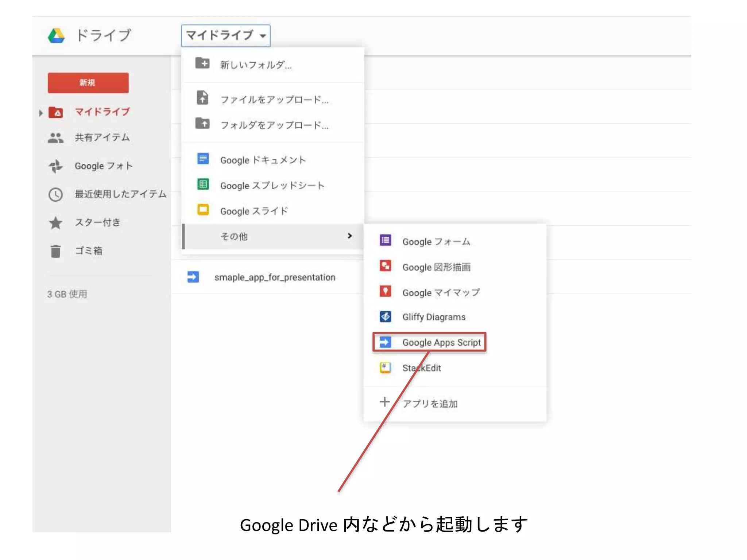Viewport: 747px width, 560px height.
Task: Open 最近使用したアイテム in sidebar
Action: (121, 194)
